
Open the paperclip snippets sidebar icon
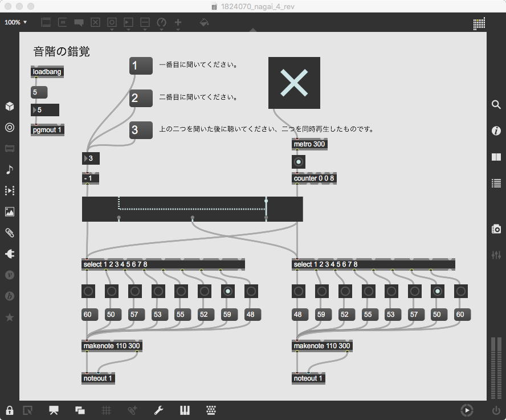coord(10,233)
